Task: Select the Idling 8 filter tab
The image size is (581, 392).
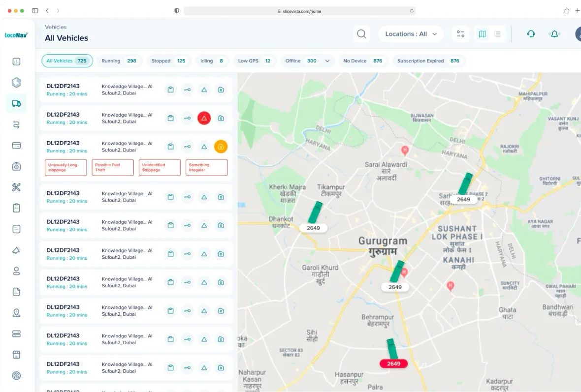Action: click(x=212, y=61)
